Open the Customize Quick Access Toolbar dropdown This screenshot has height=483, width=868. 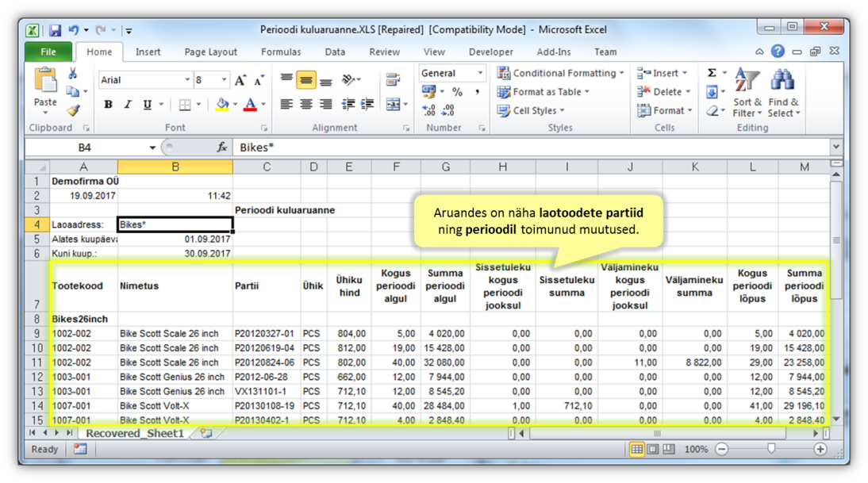coord(129,31)
